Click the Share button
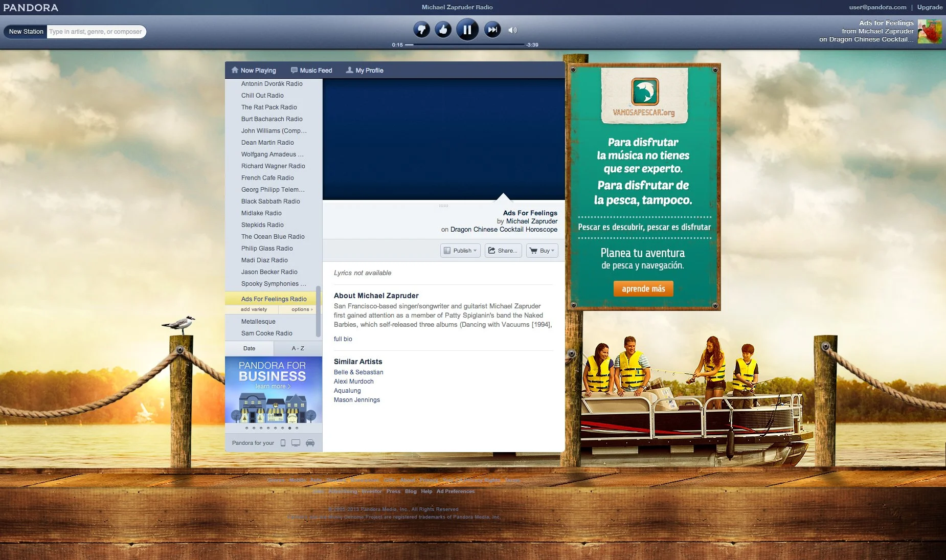 503,251
